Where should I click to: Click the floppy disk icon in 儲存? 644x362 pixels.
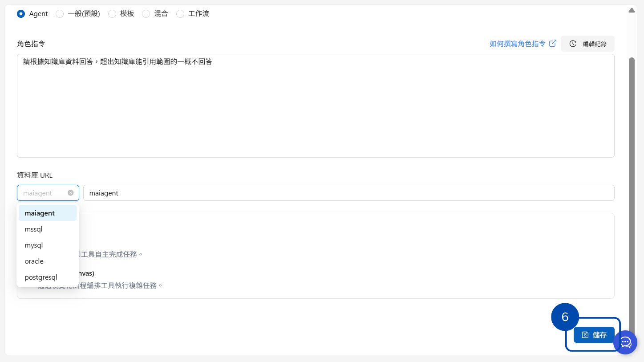pos(585,335)
